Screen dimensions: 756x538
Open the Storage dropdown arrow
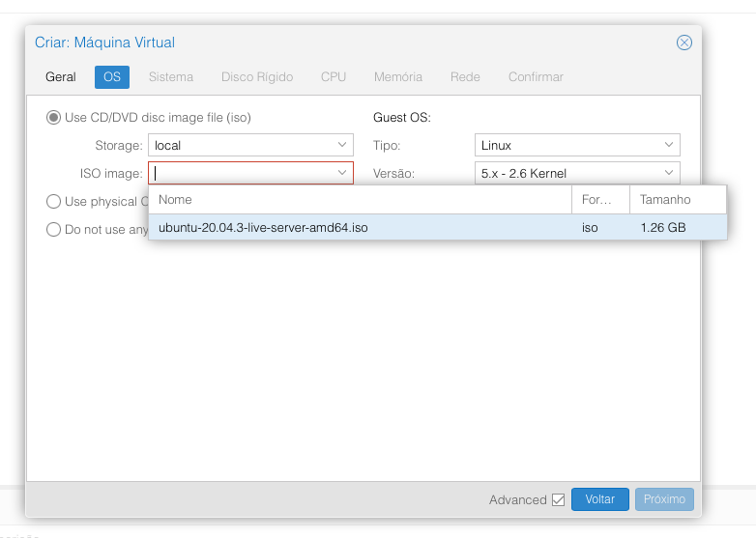(x=342, y=145)
